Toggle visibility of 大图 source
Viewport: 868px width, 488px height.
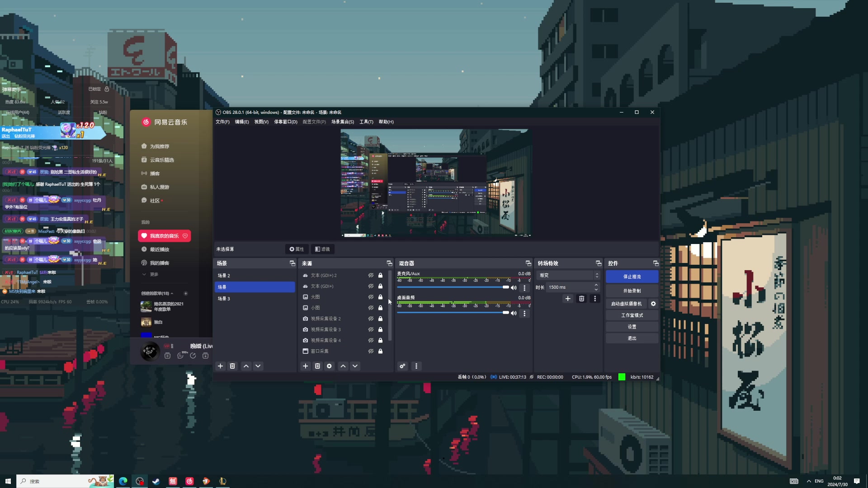pyautogui.click(x=371, y=297)
